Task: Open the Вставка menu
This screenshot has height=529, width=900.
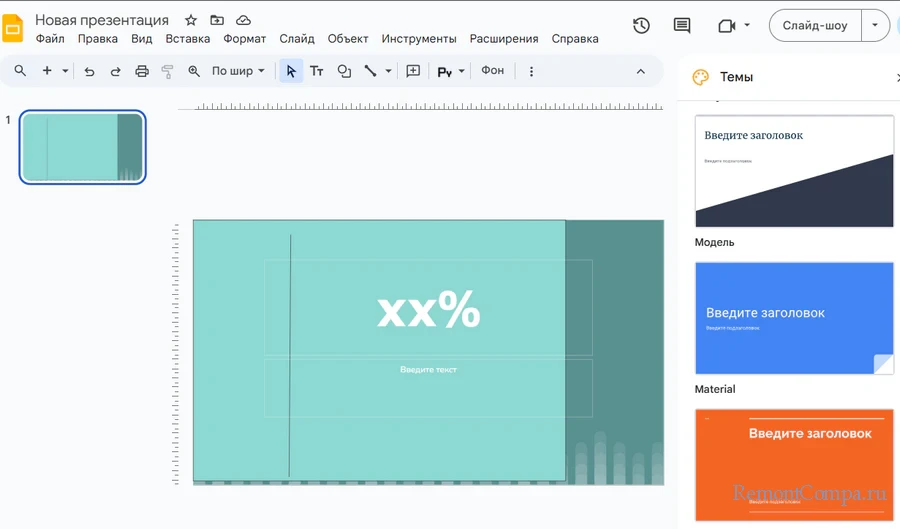Action: (187, 39)
